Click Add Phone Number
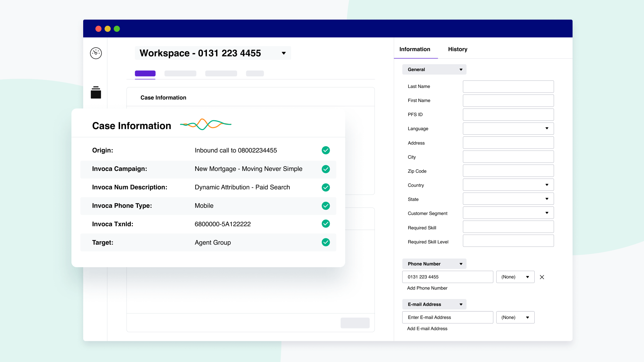Viewport: 644px width, 362px height. pos(427,288)
